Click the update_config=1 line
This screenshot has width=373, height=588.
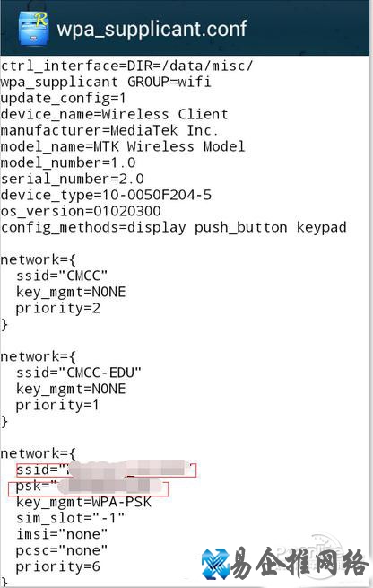[63, 99]
